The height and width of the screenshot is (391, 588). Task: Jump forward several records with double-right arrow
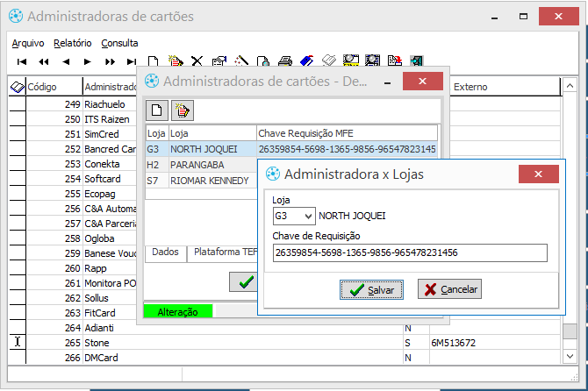click(x=110, y=61)
